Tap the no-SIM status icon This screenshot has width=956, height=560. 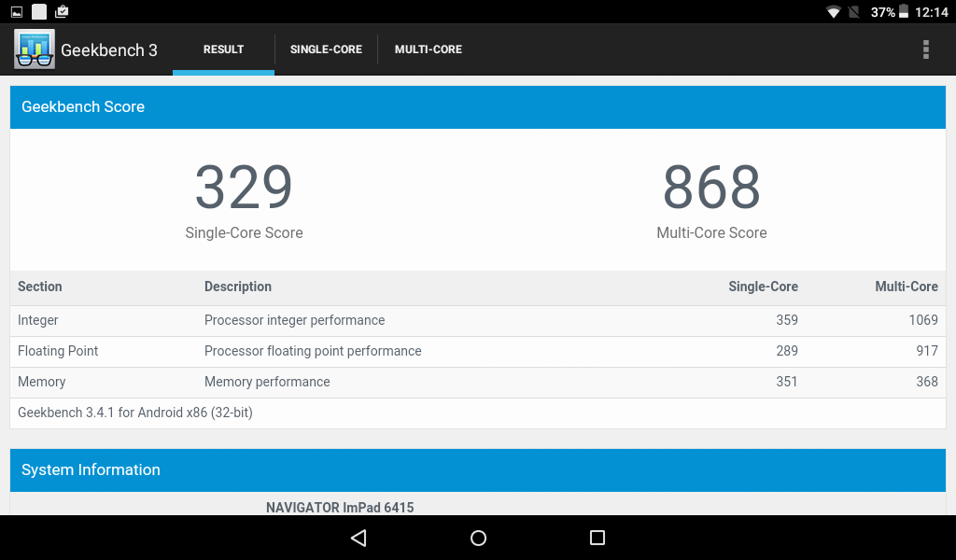(x=854, y=12)
